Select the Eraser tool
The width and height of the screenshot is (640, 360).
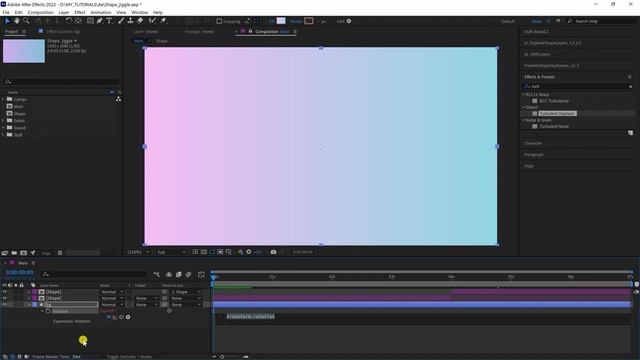(x=140, y=21)
